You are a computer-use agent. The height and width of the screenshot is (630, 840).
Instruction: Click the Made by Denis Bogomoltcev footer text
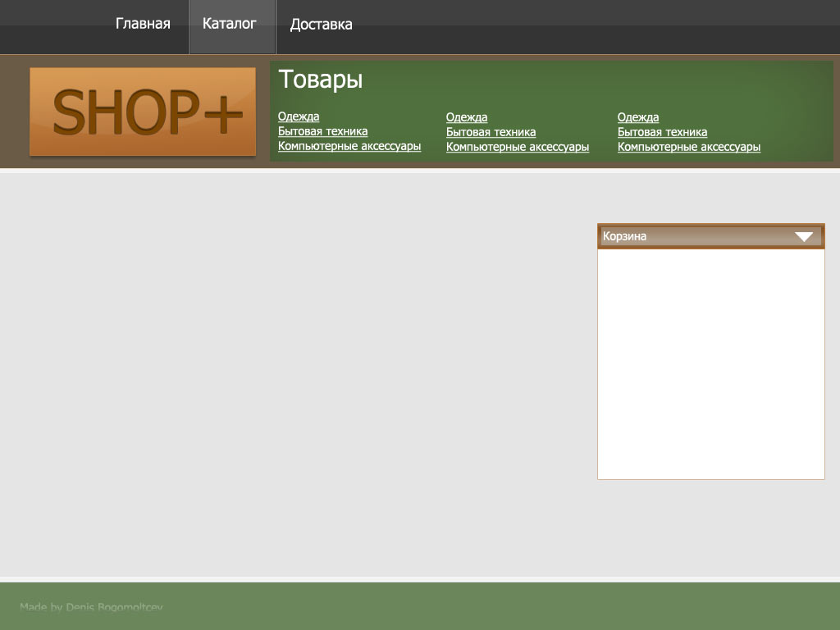click(x=91, y=607)
